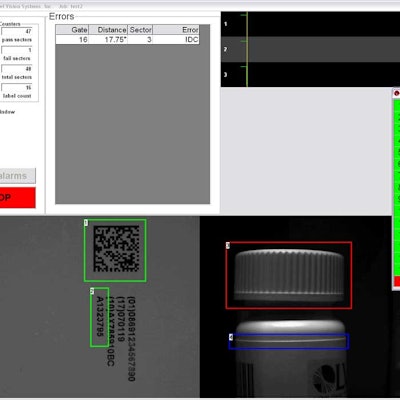
Task: Select the total sectors counter field
Action: (x=17, y=69)
